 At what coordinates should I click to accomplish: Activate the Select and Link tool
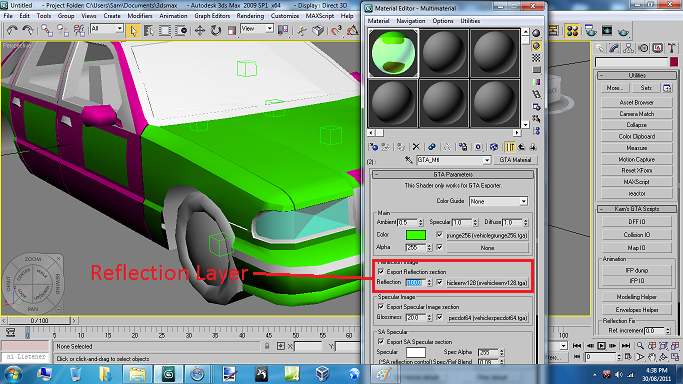click(x=47, y=30)
